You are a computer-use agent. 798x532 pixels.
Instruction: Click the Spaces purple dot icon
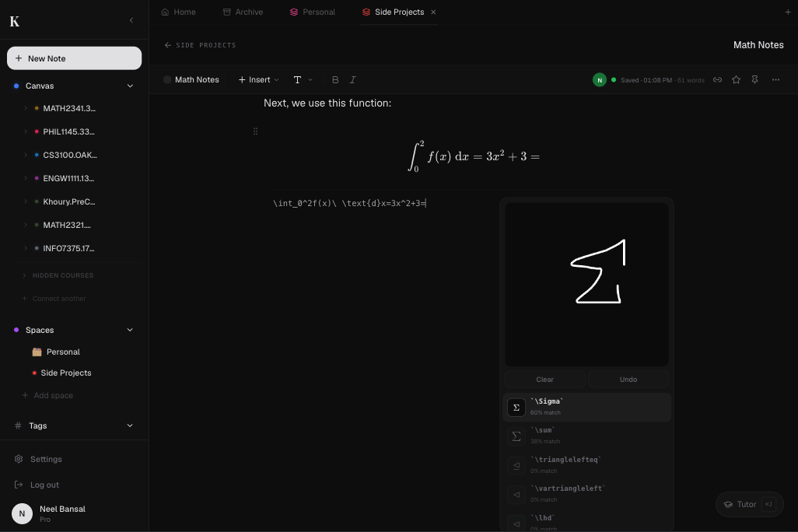click(x=16, y=330)
